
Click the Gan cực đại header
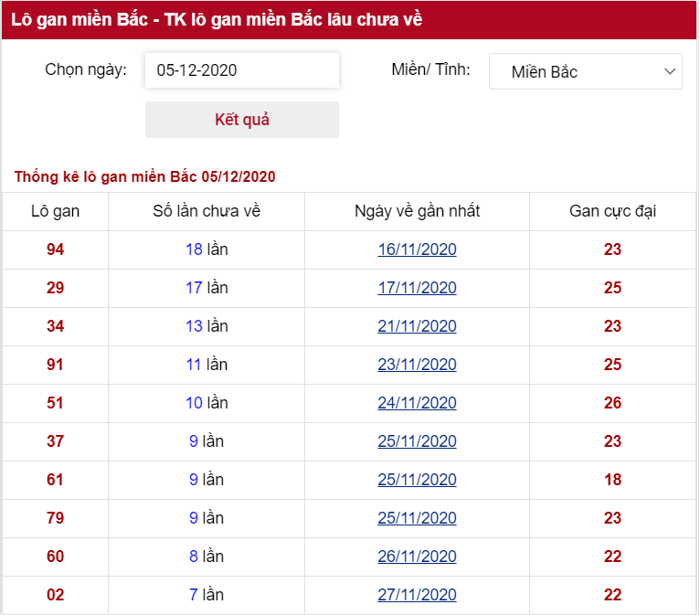[612, 211]
